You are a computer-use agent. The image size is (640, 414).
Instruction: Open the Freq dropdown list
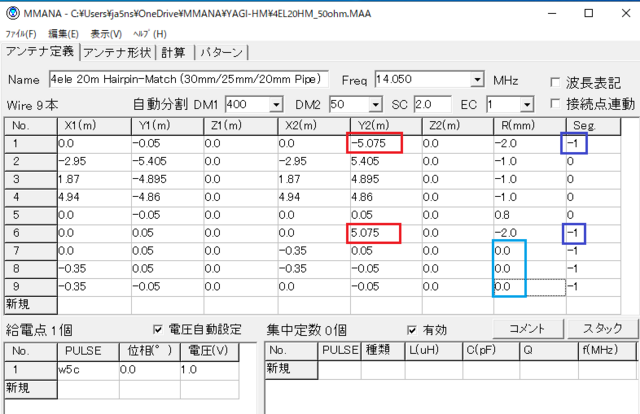[480, 79]
